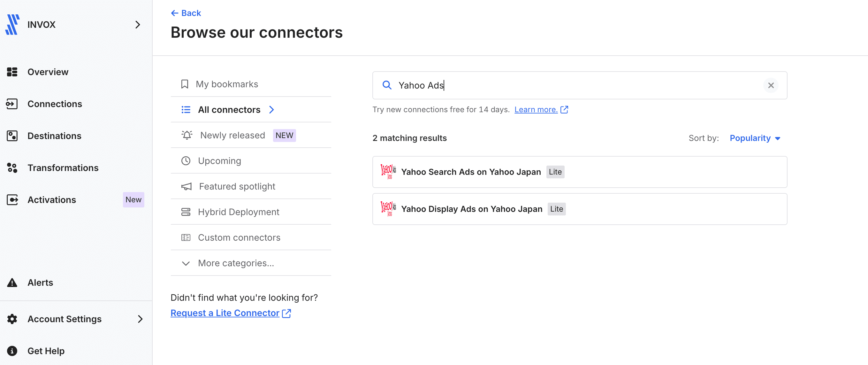868x365 pixels.
Task: Click the Yahoo Search Ads logo
Action: coord(388,172)
